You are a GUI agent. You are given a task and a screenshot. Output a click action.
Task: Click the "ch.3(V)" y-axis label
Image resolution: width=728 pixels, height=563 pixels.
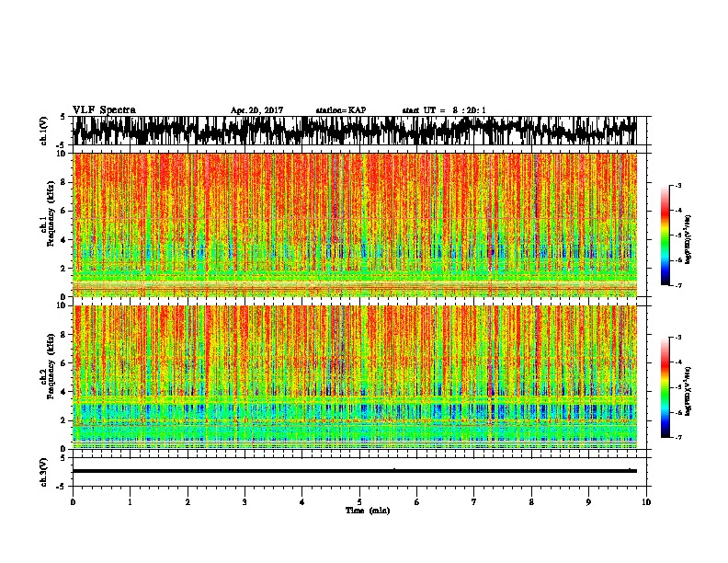(44, 472)
